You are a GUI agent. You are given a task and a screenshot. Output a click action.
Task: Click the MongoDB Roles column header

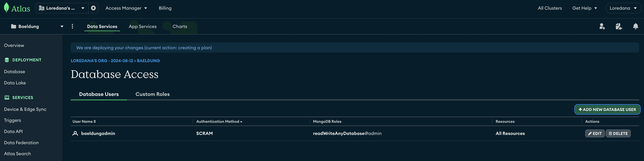[x=327, y=121]
